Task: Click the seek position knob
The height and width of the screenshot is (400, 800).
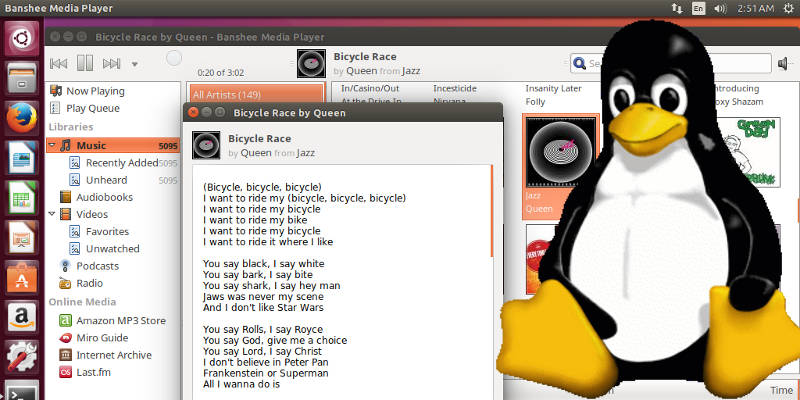Action: tap(174, 58)
